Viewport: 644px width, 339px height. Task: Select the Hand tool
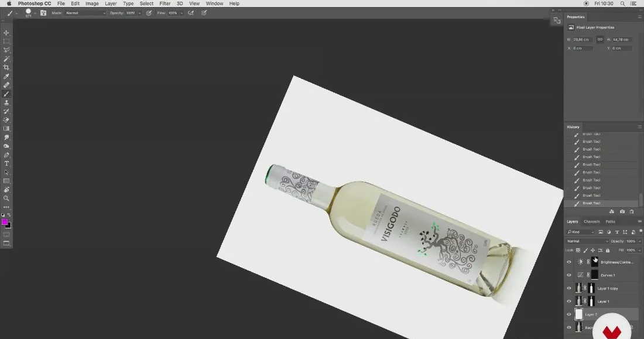click(x=6, y=190)
